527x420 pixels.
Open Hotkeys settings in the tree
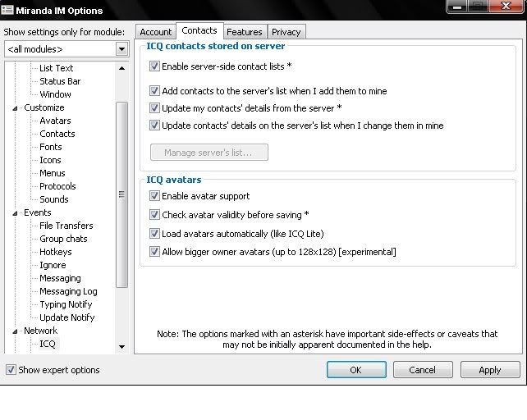tap(55, 252)
